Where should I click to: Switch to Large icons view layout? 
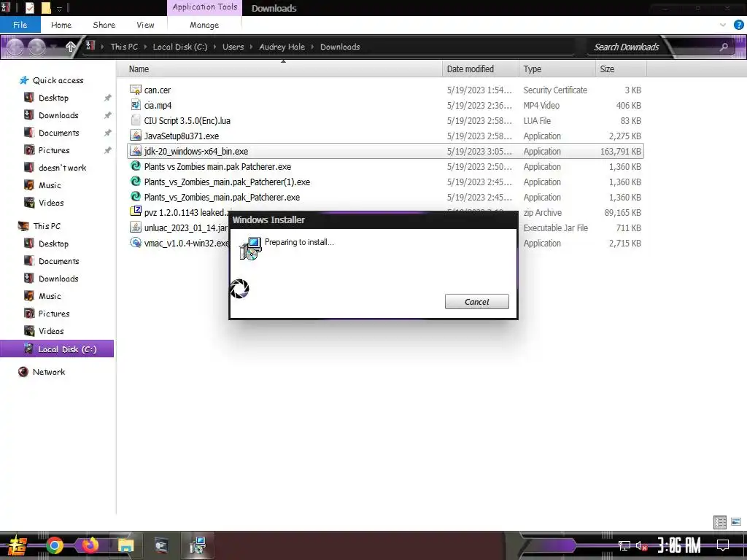[x=736, y=522]
